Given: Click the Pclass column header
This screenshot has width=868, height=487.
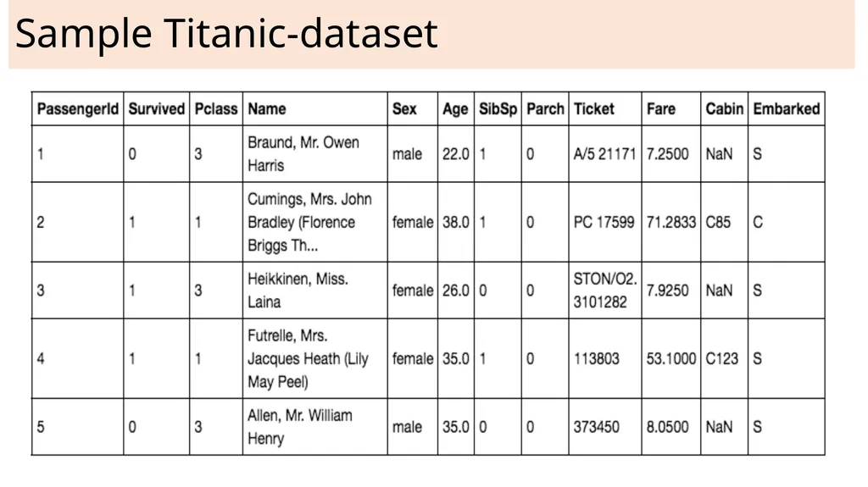Looking at the screenshot, I should pyautogui.click(x=216, y=109).
